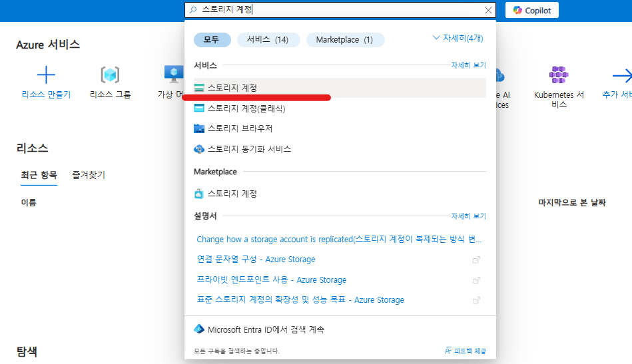Click the magnifier icon in search bar
This screenshot has height=364, width=632.
coord(193,10)
